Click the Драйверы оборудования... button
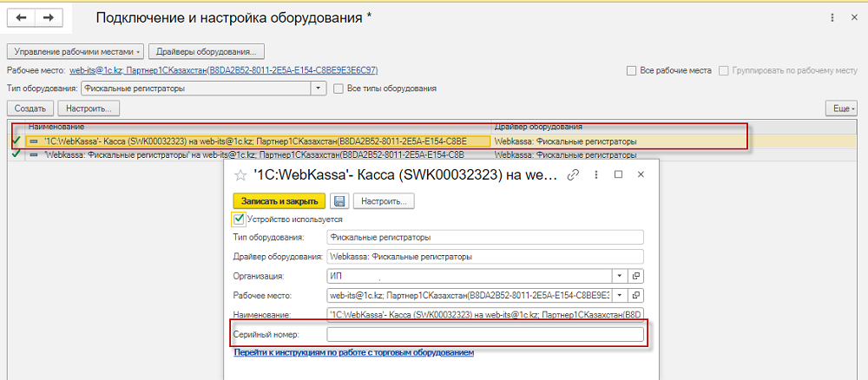Screen dimensions: 868x380 click(207, 51)
